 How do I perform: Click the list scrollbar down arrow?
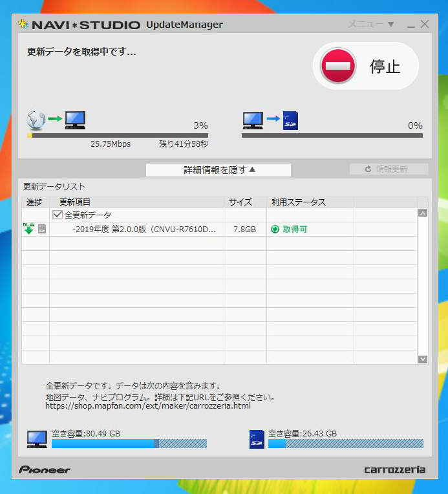pyautogui.click(x=423, y=359)
